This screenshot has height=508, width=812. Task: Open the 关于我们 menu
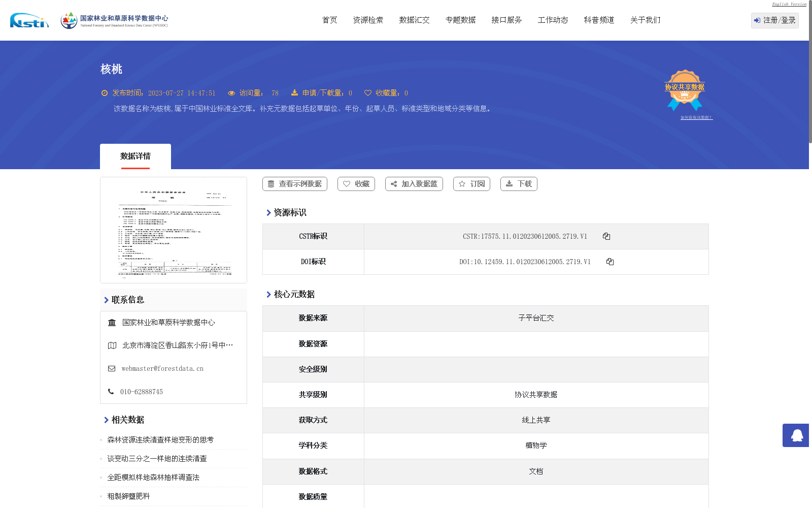(x=645, y=20)
